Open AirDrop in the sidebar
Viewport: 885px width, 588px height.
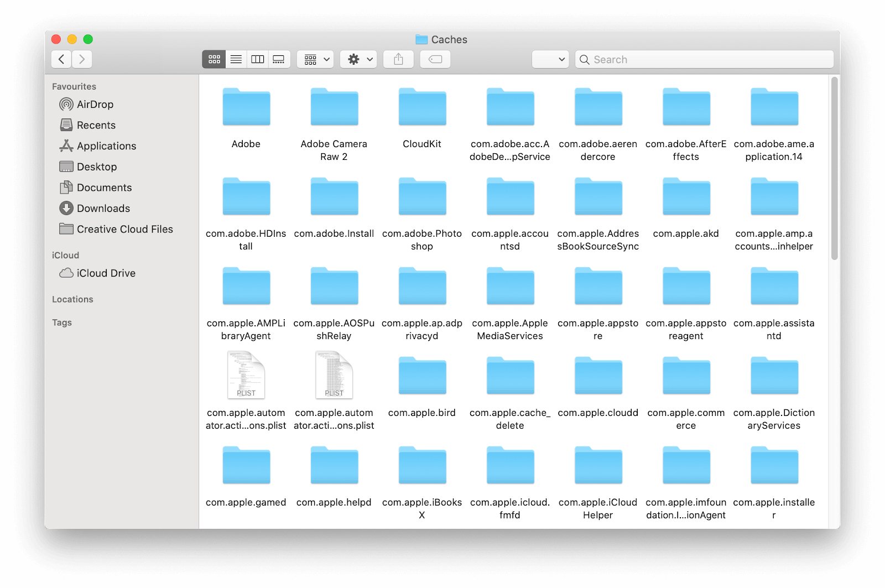click(x=86, y=104)
